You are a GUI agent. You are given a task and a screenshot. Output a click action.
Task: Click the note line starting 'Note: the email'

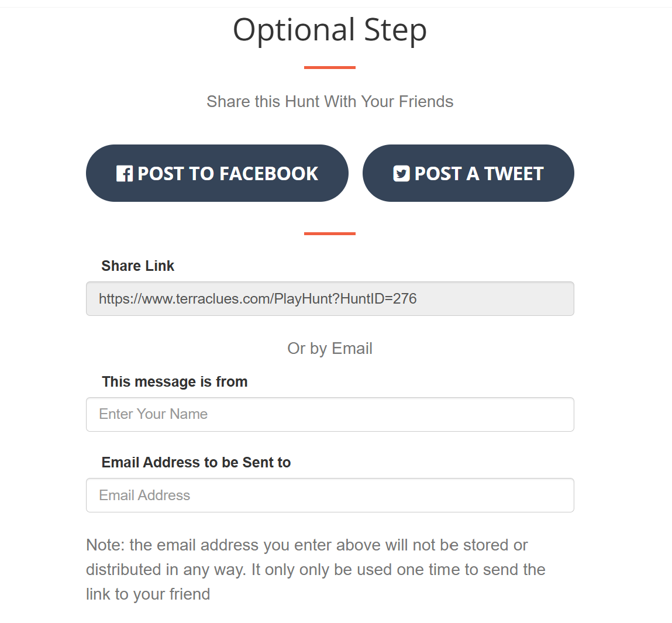click(306, 545)
